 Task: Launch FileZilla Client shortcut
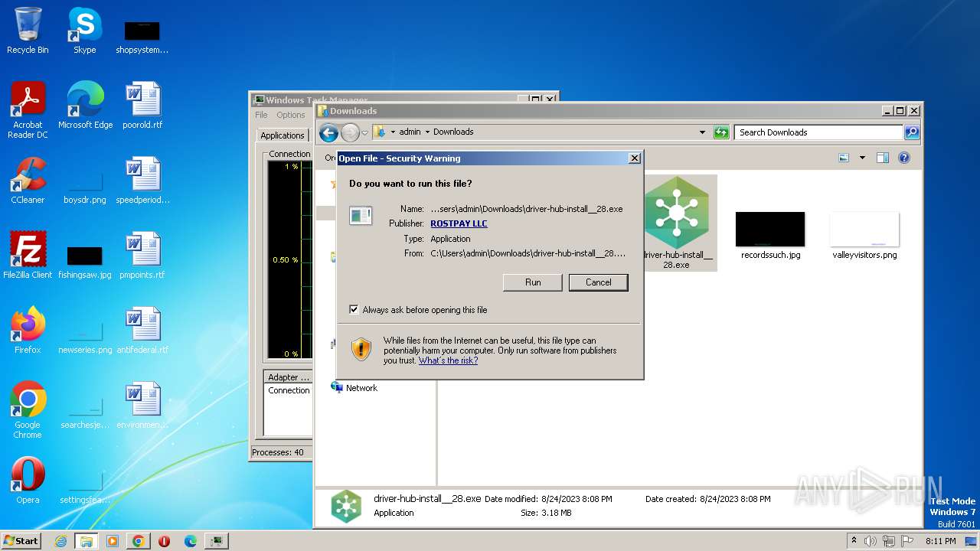tap(28, 255)
